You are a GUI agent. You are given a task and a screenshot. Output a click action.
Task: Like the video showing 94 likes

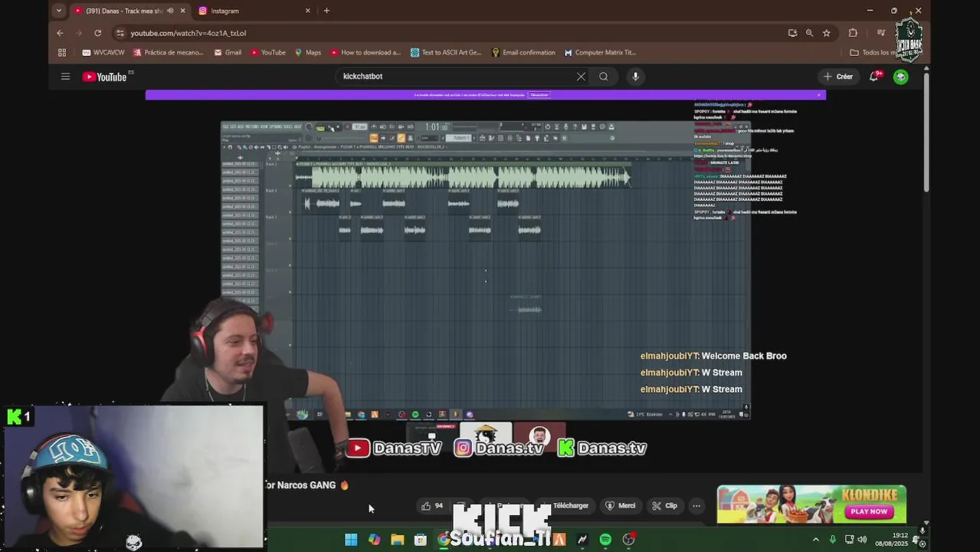[x=432, y=506]
